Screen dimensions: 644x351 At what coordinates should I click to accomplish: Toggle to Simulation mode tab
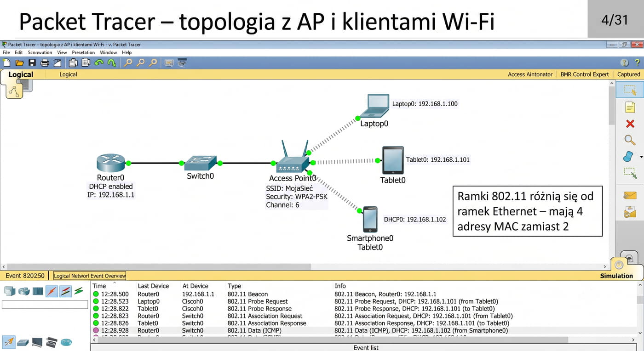616,276
